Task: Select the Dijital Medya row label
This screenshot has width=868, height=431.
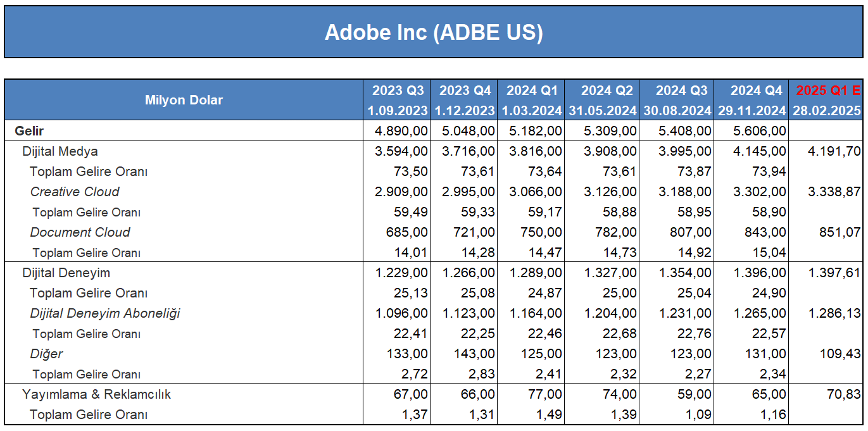Action: 60,151
